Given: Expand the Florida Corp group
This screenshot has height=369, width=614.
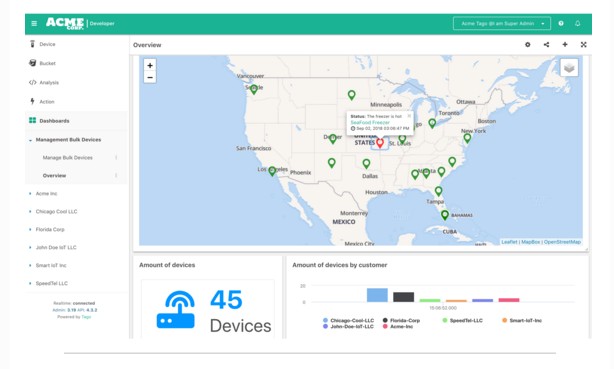Looking at the screenshot, I should (30, 230).
